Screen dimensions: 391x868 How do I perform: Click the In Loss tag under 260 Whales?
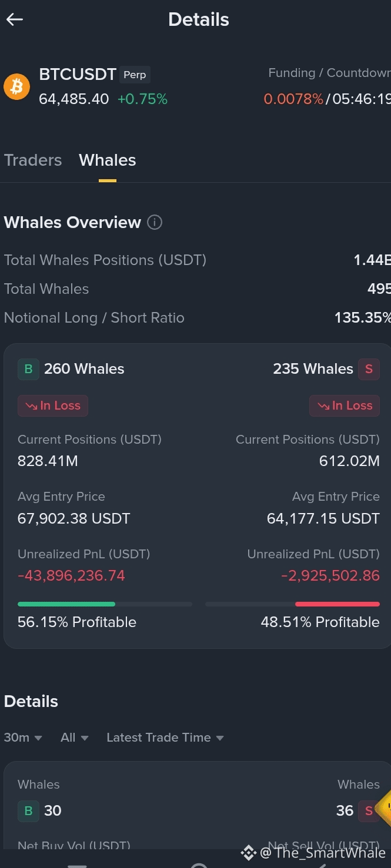tap(53, 405)
